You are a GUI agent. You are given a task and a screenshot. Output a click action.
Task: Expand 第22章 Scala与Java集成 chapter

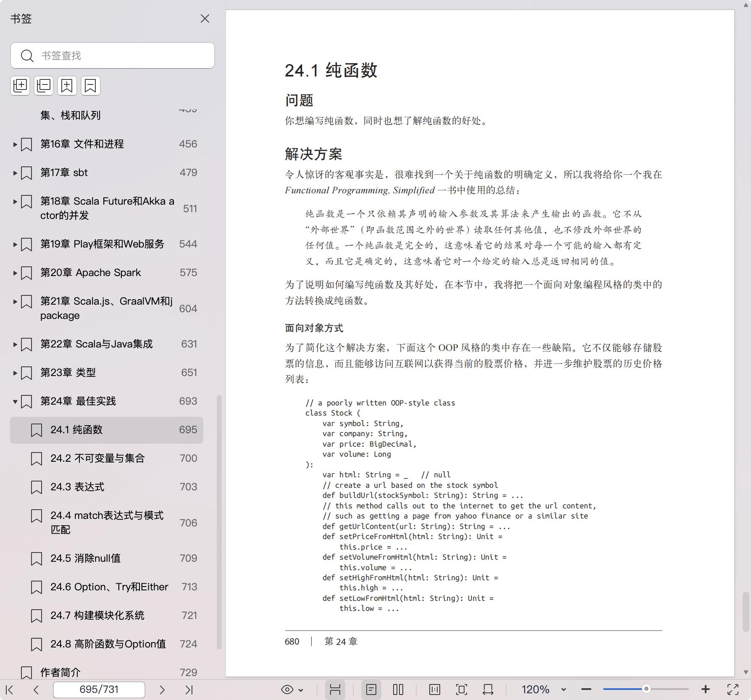[15, 345]
